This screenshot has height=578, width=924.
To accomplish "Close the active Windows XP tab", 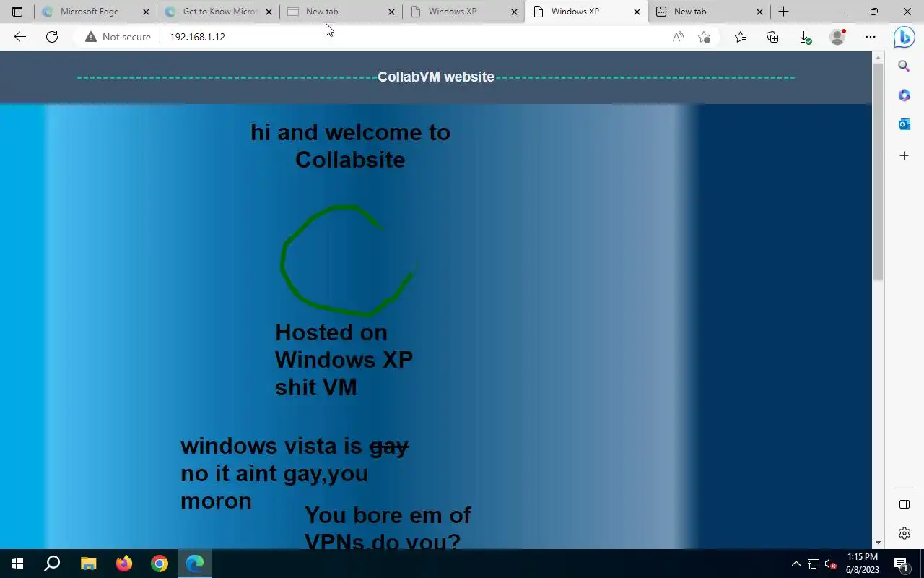I will (x=637, y=12).
